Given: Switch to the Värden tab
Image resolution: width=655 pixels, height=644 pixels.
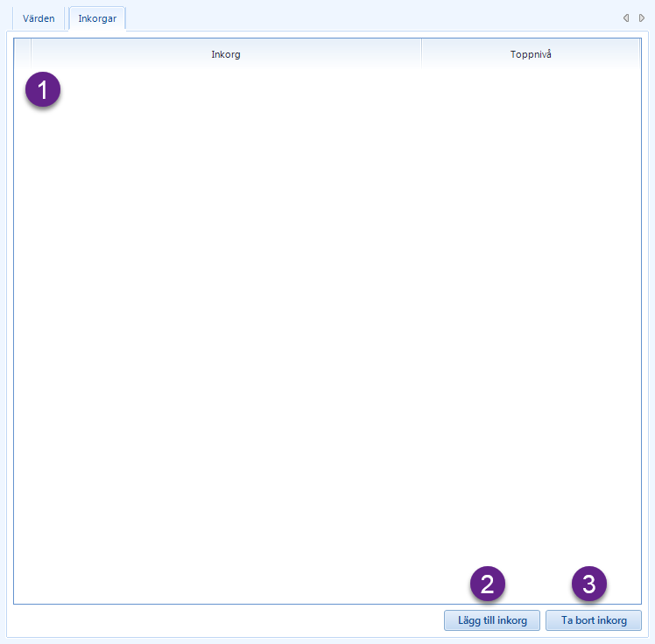Looking at the screenshot, I should tap(39, 18).
